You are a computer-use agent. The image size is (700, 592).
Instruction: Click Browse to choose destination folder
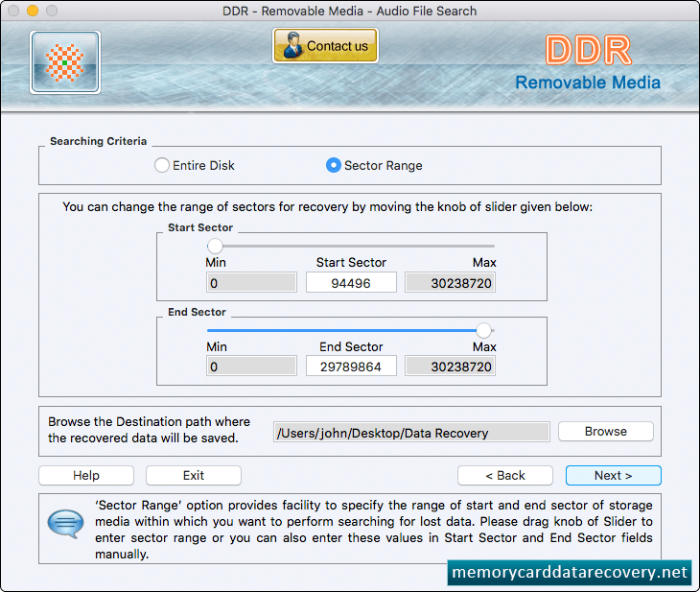(x=606, y=432)
